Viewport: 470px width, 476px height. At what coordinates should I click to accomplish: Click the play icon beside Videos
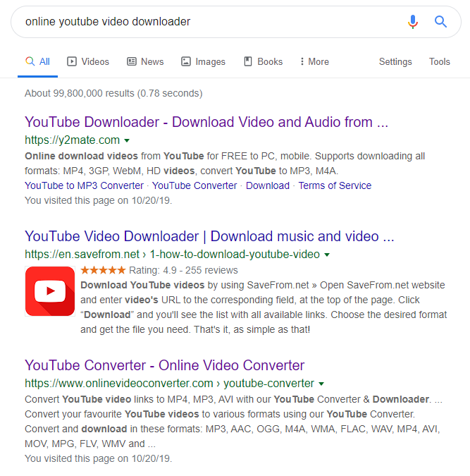72,61
